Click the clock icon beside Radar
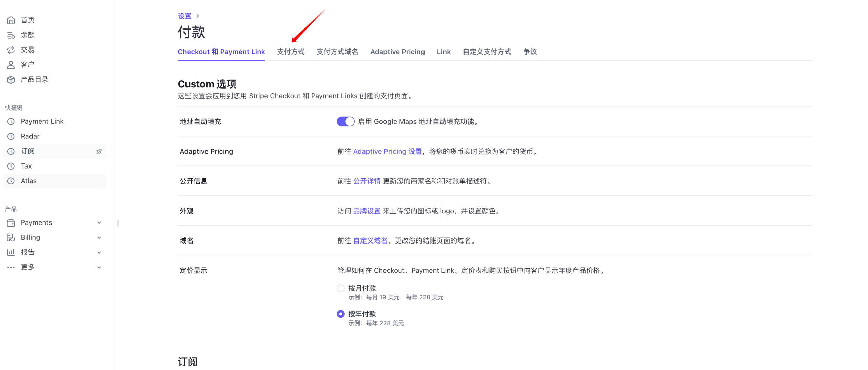Image resolution: width=868 pixels, height=370 pixels. click(11, 136)
